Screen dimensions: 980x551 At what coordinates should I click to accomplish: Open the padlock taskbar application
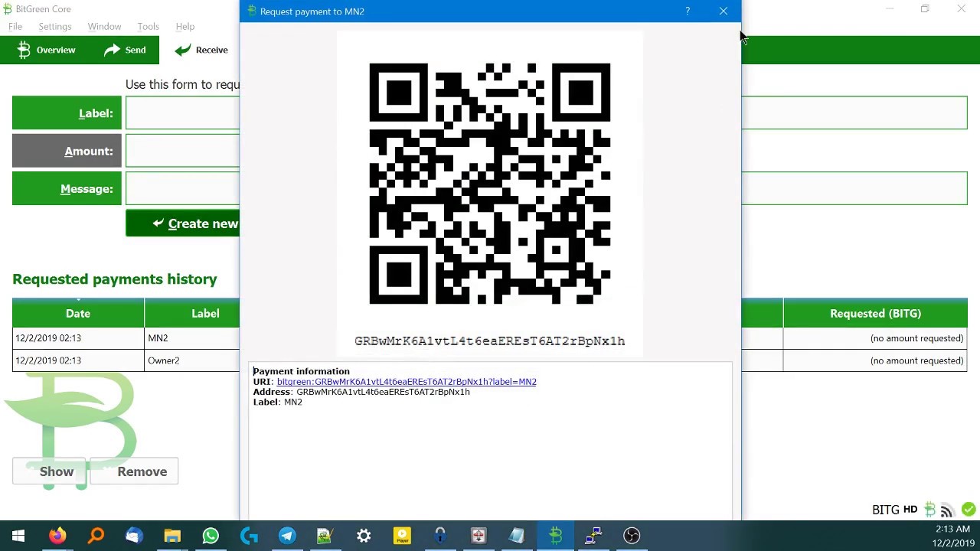(x=440, y=536)
